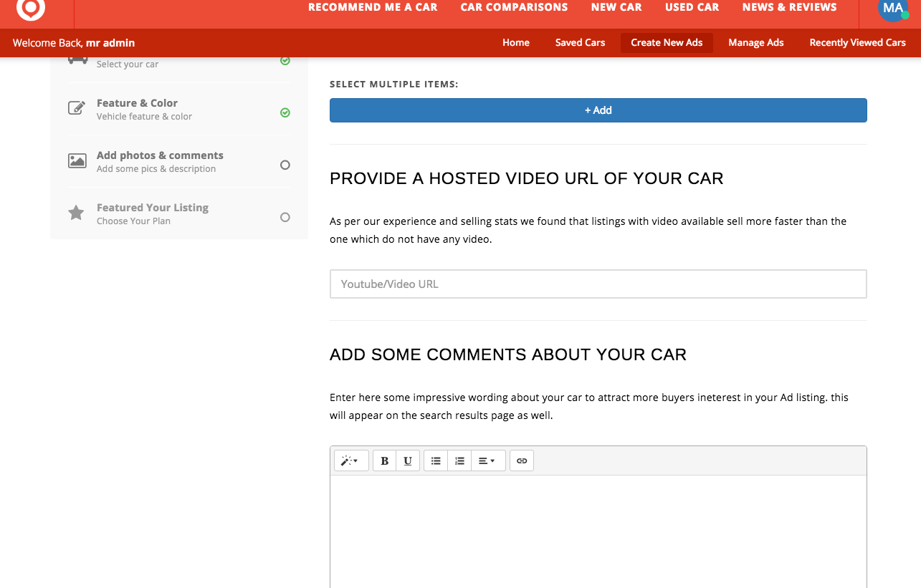This screenshot has height=588, width=921.
Task: Click the bold formatting icon in editor
Action: tap(385, 461)
